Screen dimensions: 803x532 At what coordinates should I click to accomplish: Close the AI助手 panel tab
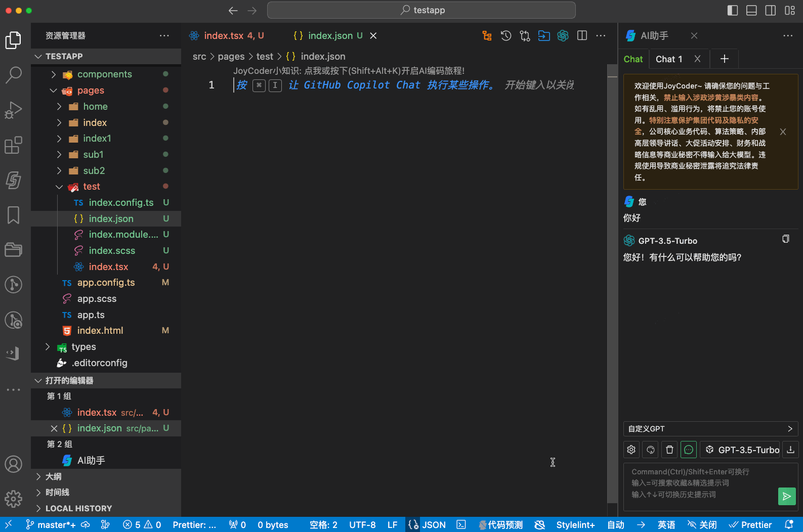pyautogui.click(x=694, y=35)
